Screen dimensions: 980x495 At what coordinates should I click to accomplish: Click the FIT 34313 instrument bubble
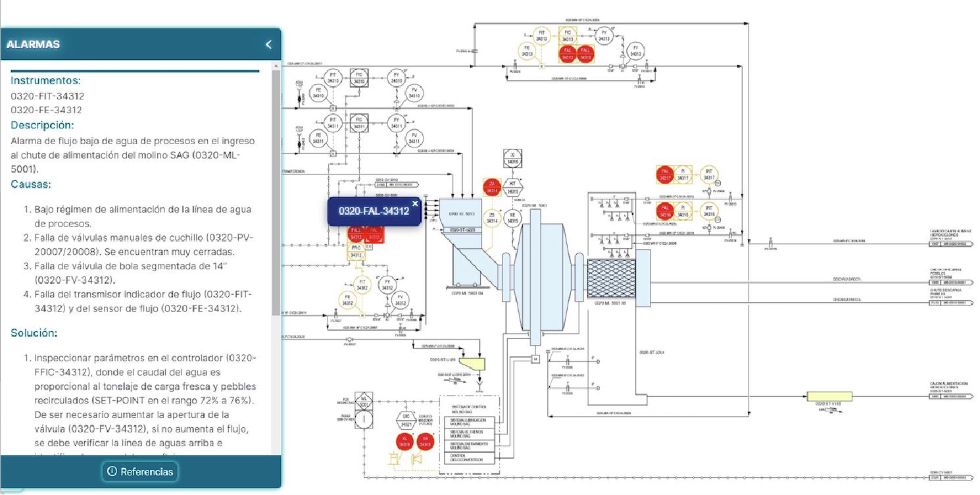pos(542,36)
